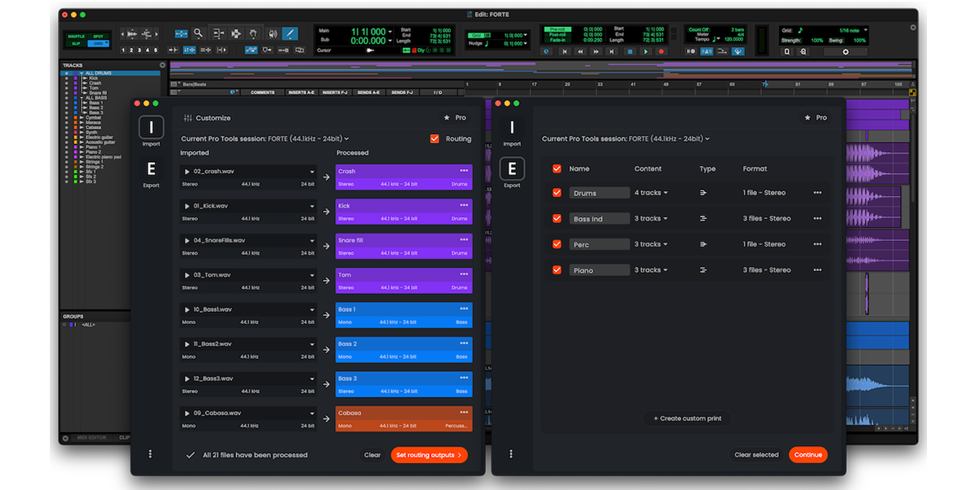Expand the Drums 4 tracks dropdown
Viewport: 980px width, 490px height.
pos(651,193)
